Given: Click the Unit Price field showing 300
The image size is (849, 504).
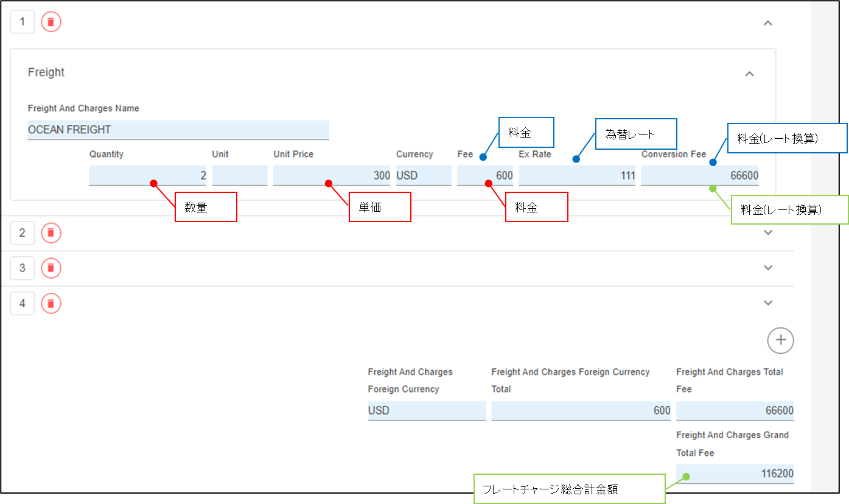Looking at the screenshot, I should (331, 175).
